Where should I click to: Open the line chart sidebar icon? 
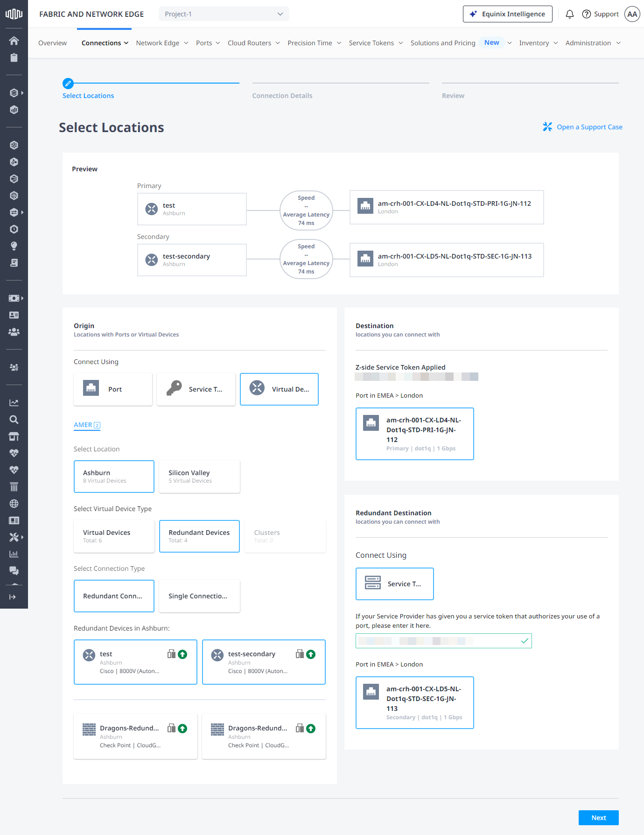(x=14, y=403)
